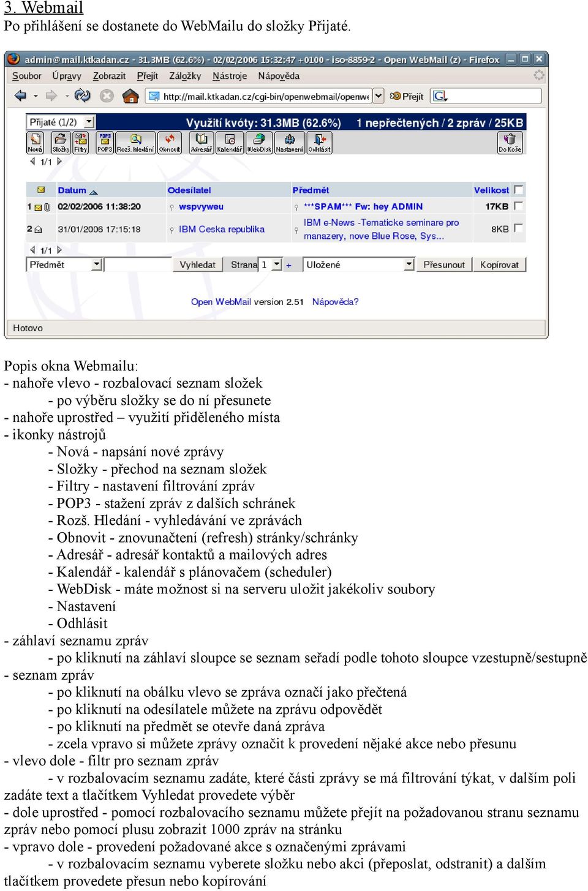Click the Přejít go button beside URL
The image size is (588, 891).
pos(407,96)
